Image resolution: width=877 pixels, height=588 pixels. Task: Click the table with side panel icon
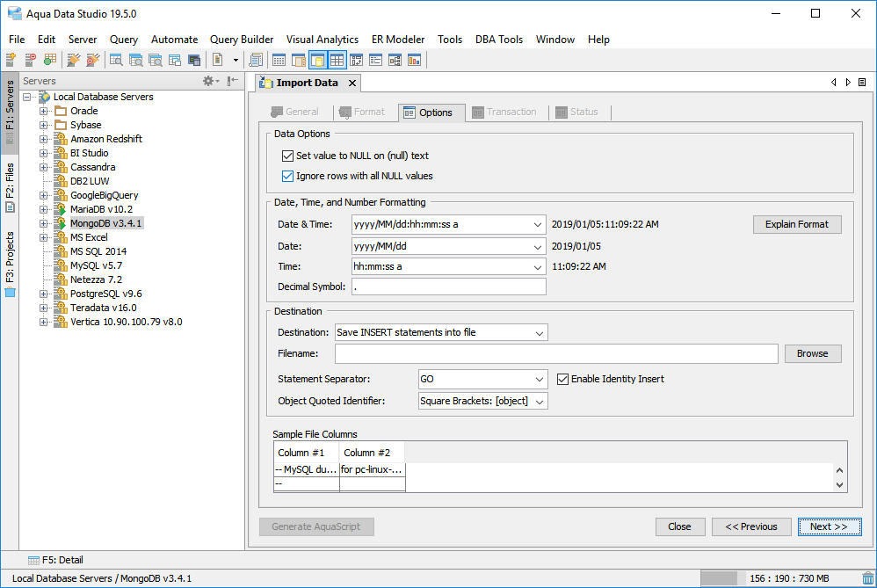(298, 60)
